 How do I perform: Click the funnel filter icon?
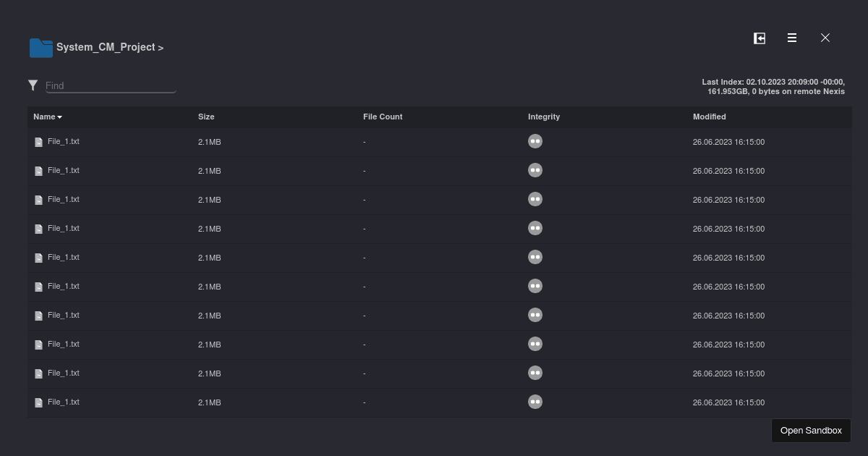33,85
